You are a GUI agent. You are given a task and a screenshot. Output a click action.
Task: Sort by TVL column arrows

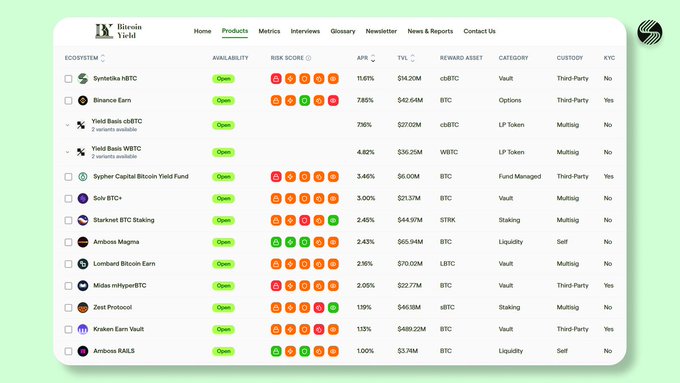(x=412, y=58)
